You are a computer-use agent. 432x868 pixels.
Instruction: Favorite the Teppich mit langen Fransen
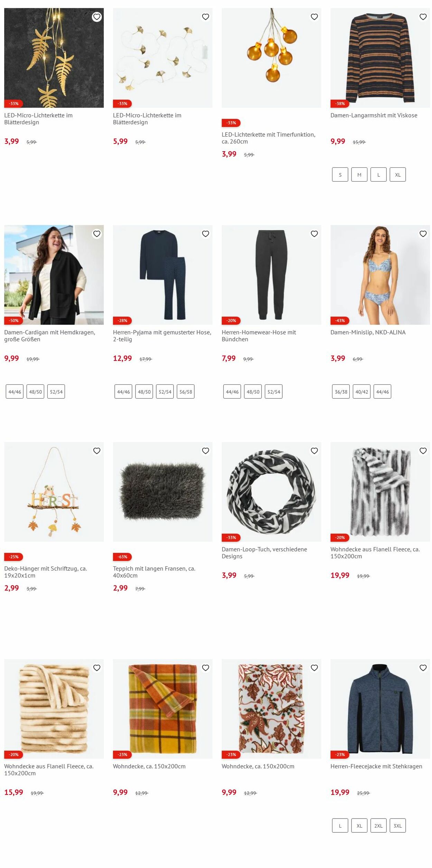pyautogui.click(x=205, y=451)
